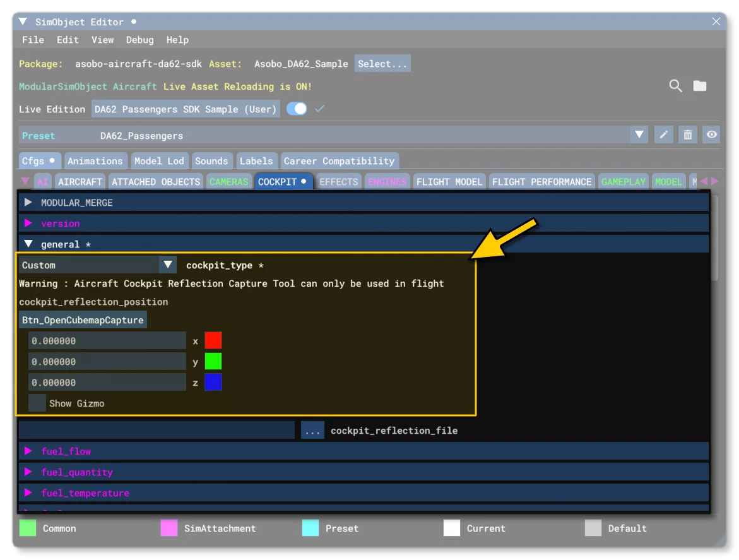Click the Common legend green swatch
739x560 pixels.
pos(28,528)
